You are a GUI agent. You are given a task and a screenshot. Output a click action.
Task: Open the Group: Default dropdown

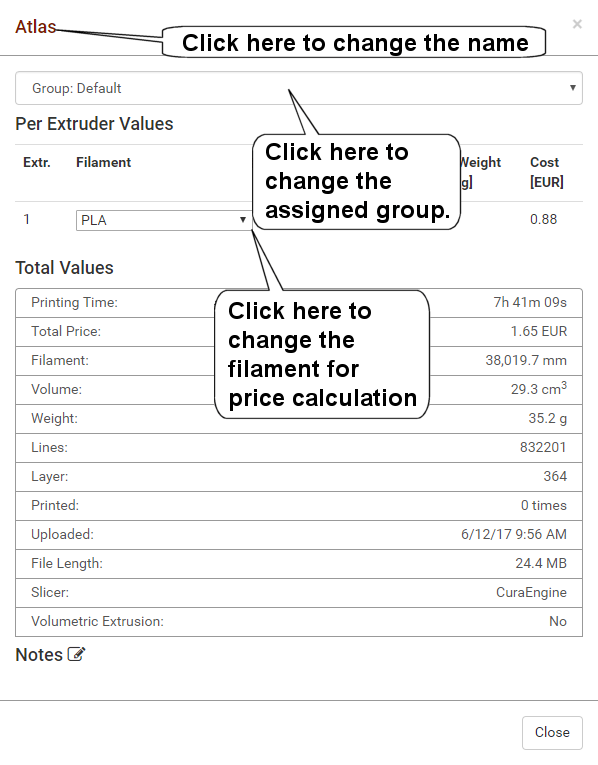299,88
